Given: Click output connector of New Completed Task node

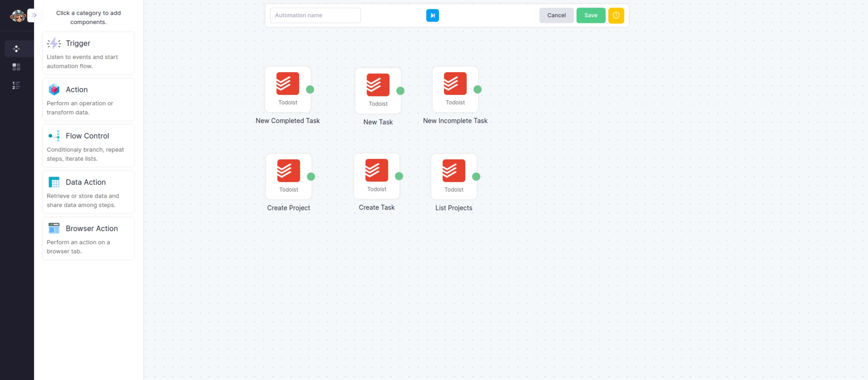Looking at the screenshot, I should coord(310,90).
